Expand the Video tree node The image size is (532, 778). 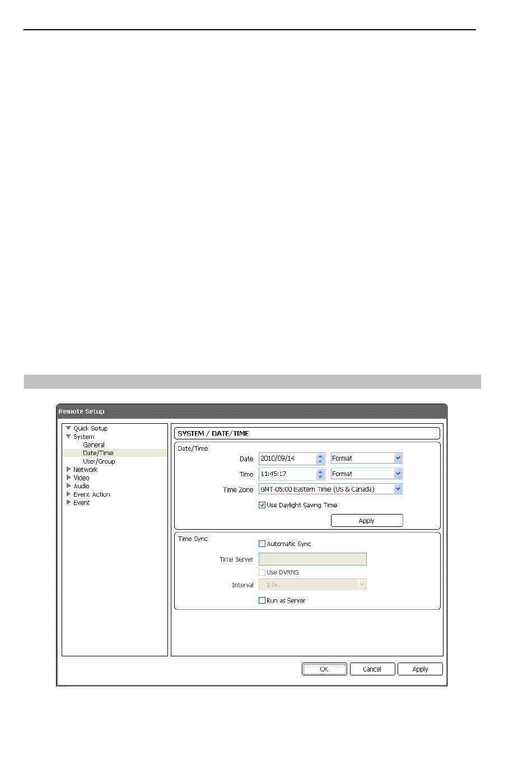(x=68, y=478)
